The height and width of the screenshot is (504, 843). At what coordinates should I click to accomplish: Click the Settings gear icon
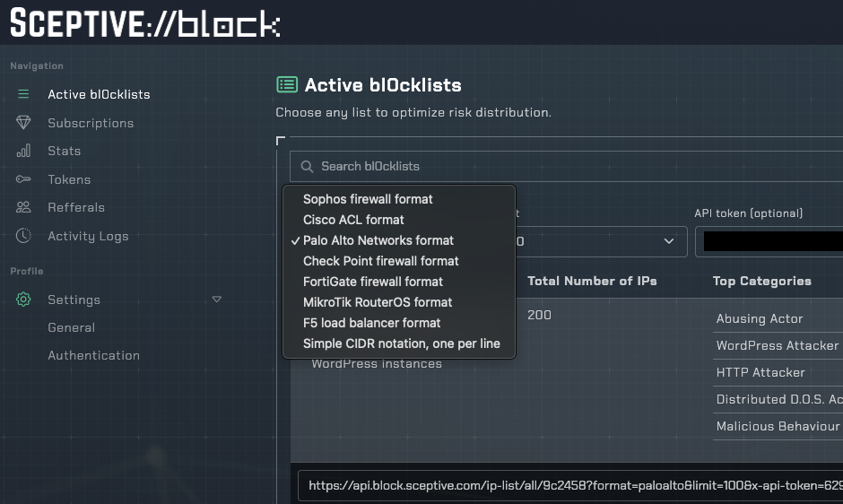[23, 300]
